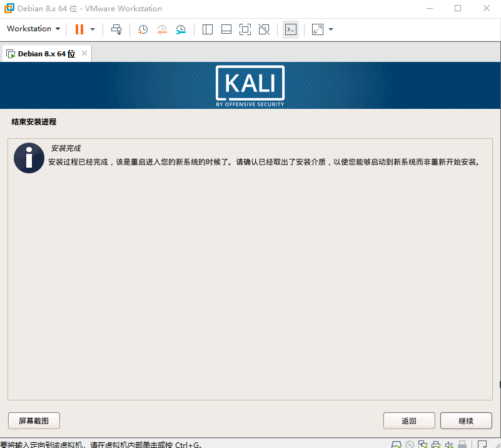Click the 屏幕截图 (Screenshot) button
This screenshot has width=501, height=448.
[34, 420]
